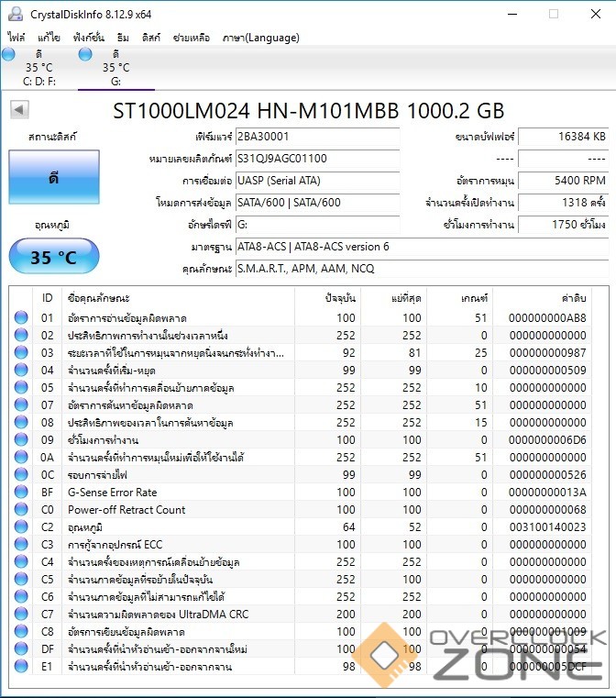Viewport: 616px width, 698px height.
Task: Open the แก้ไข menu
Action: 49,38
